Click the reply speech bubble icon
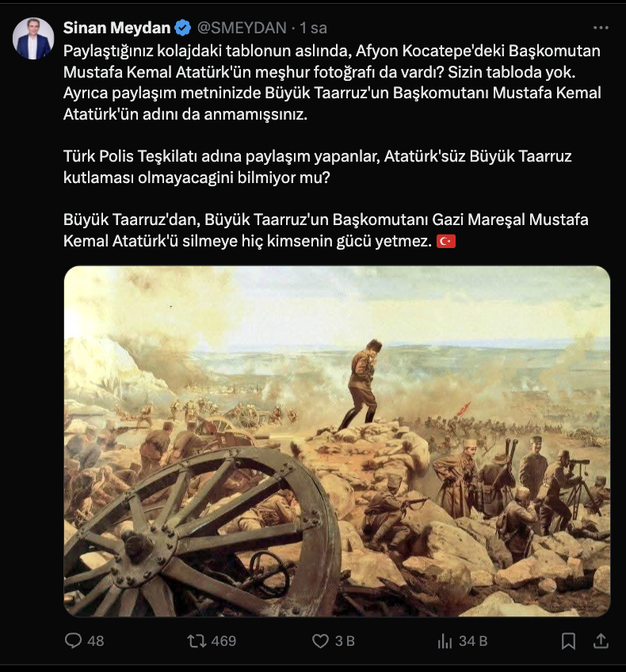This screenshot has width=626, height=672. tap(73, 641)
